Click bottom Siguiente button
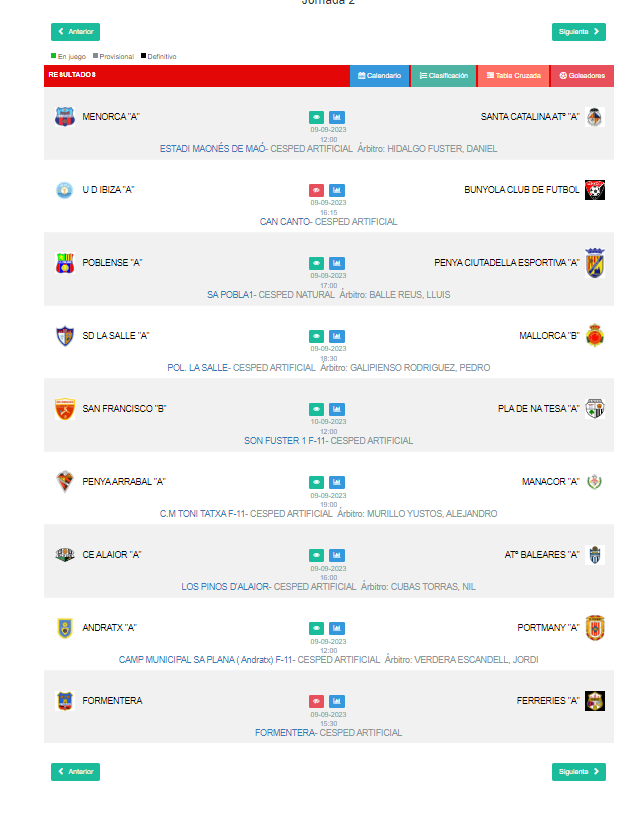The image size is (625, 826). [x=579, y=772]
